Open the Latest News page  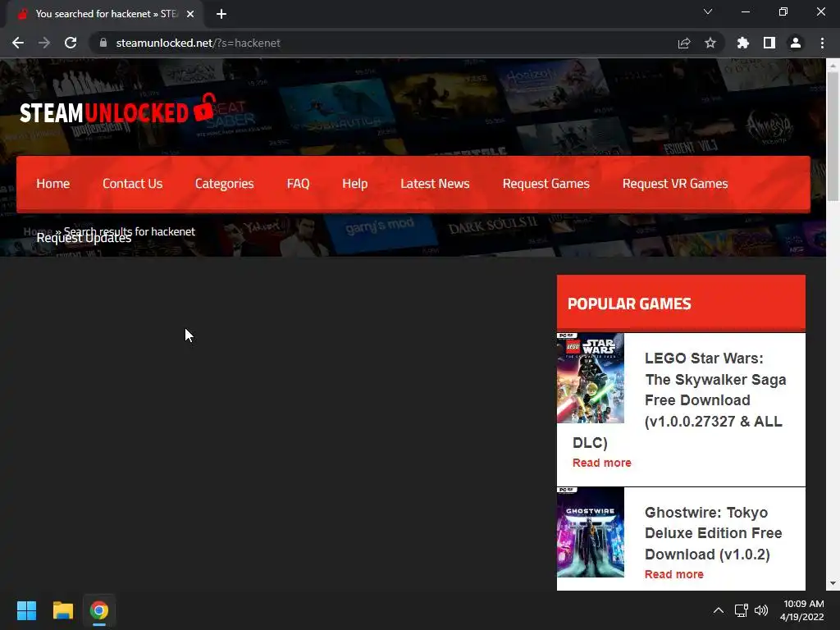click(435, 184)
